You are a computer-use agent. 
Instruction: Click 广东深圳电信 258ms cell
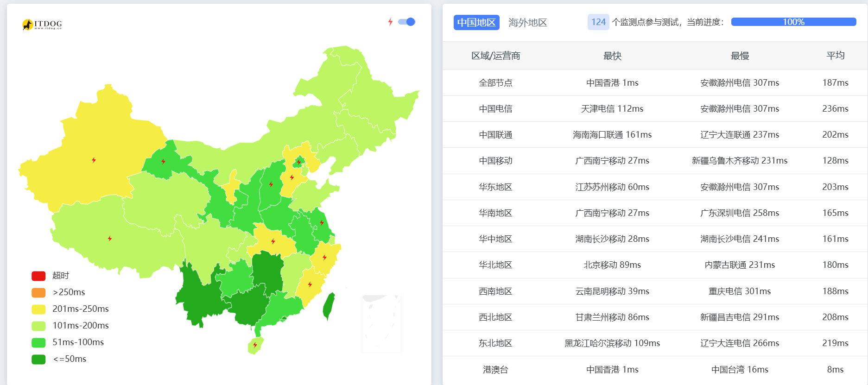[740, 213]
